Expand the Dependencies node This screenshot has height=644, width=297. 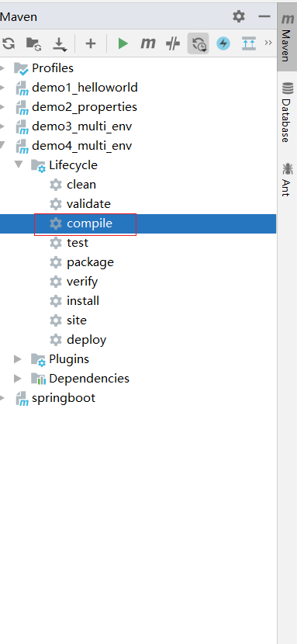[18, 379]
